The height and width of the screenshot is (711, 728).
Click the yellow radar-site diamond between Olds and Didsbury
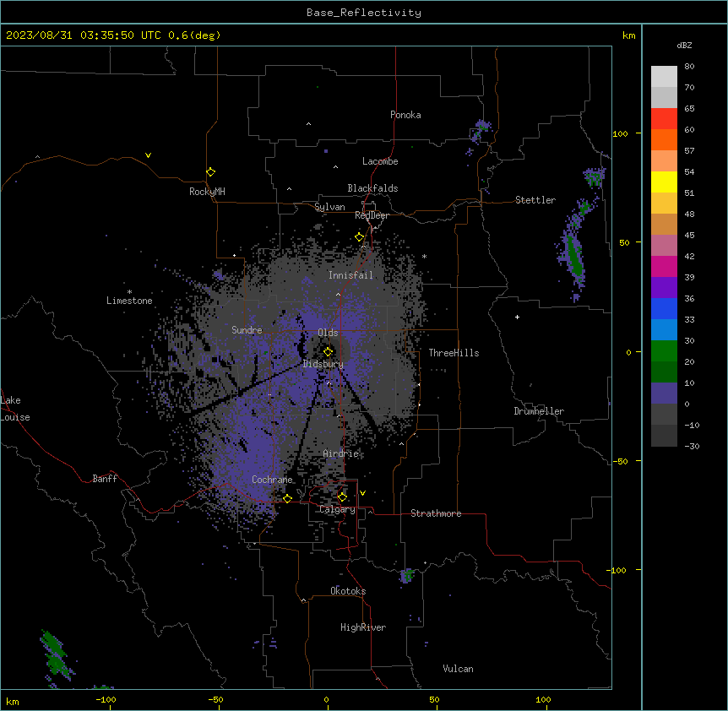click(x=329, y=352)
